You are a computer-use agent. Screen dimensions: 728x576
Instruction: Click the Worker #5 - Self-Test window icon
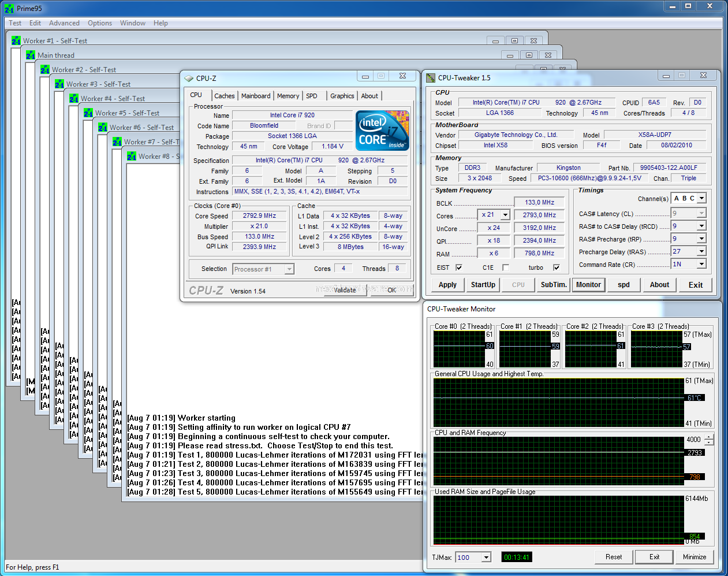click(x=88, y=113)
